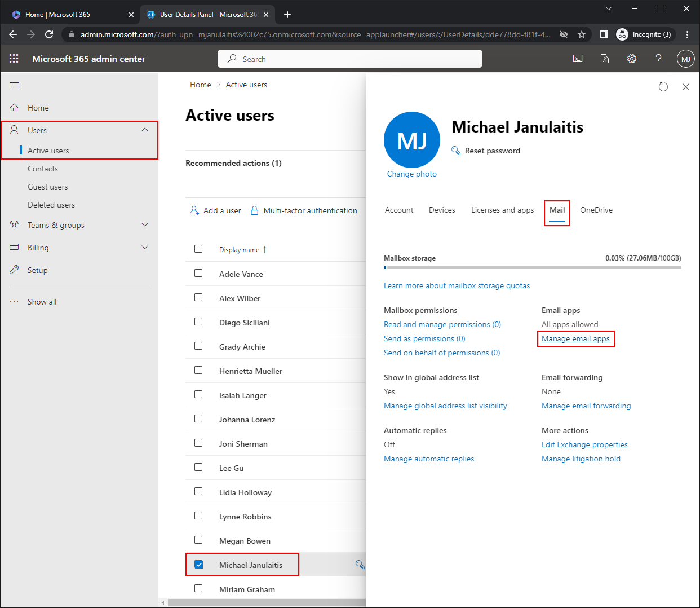This screenshot has height=608, width=700.
Task: Check the box for Henrietta Mueller
Action: click(198, 370)
